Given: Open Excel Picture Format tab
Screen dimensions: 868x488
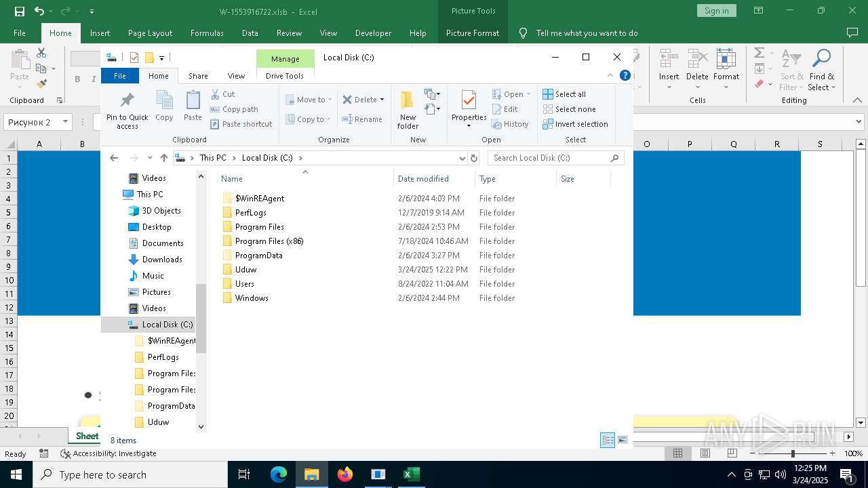Looking at the screenshot, I should (x=473, y=33).
